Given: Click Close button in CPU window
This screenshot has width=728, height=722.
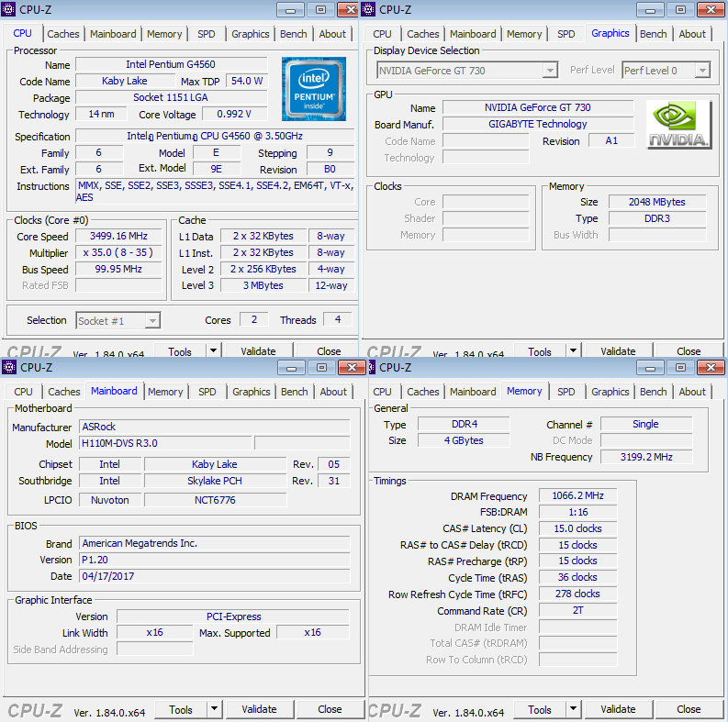Looking at the screenshot, I should click(329, 350).
